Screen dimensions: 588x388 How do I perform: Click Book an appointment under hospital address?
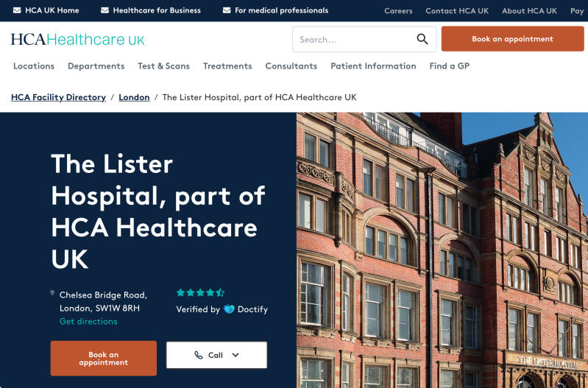[x=104, y=359]
